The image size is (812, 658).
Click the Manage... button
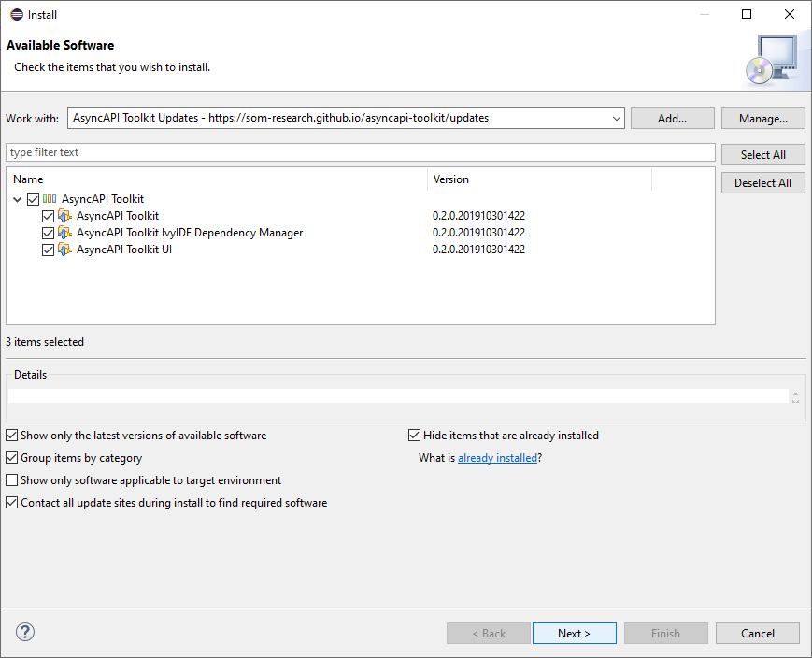coord(762,119)
